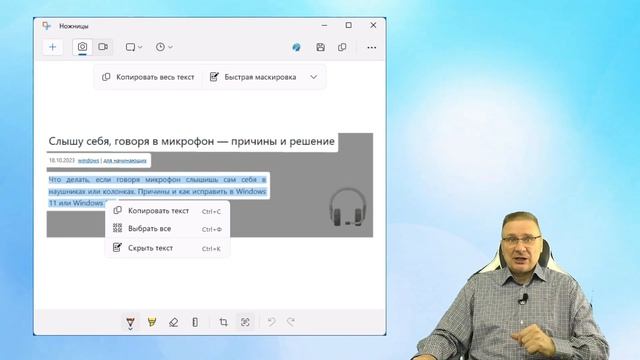Open the three-dot more options menu

pos(371,47)
